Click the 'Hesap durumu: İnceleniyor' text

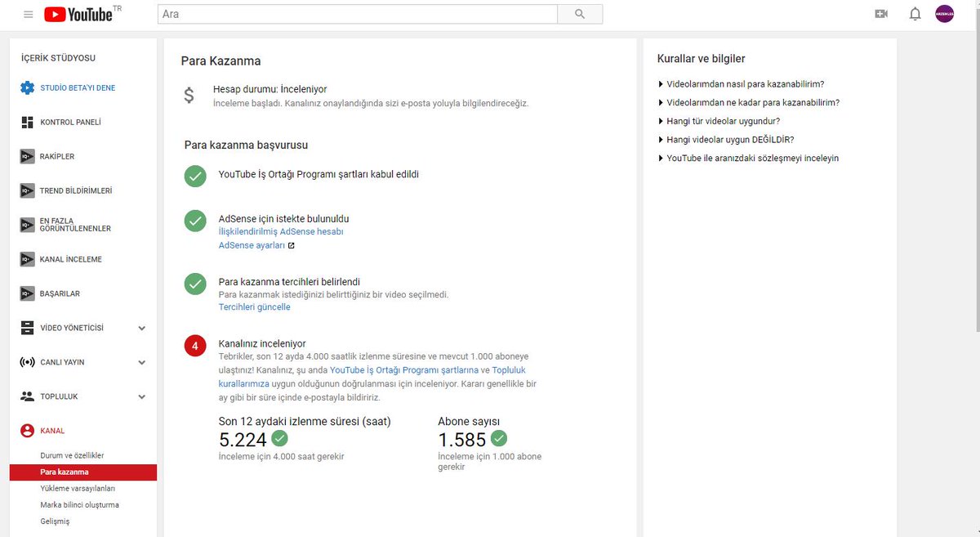coord(269,89)
